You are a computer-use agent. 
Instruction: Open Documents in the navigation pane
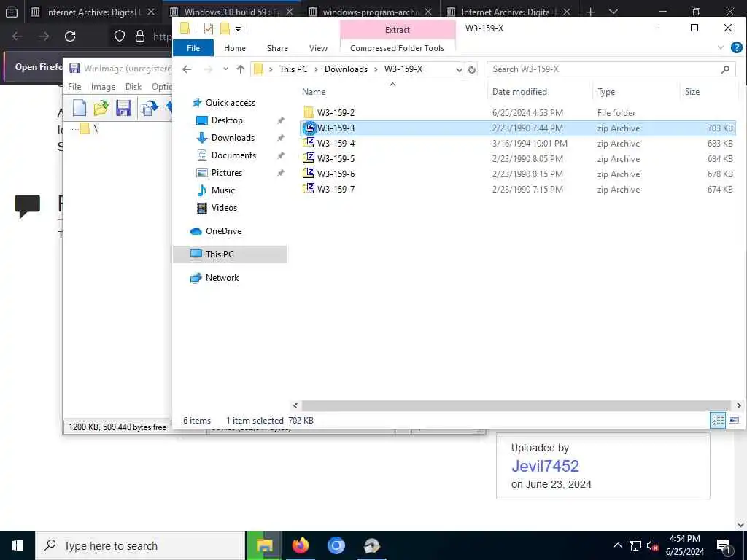[x=233, y=155]
